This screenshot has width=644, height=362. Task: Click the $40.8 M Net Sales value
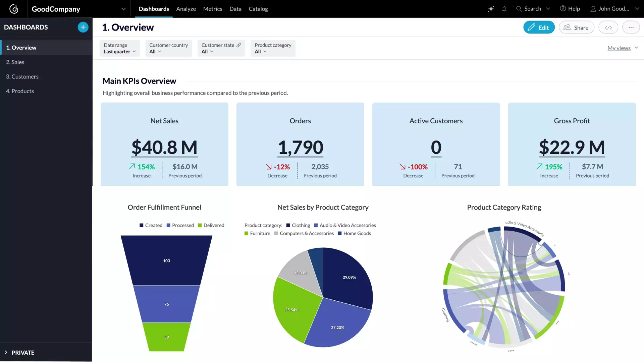[164, 147]
